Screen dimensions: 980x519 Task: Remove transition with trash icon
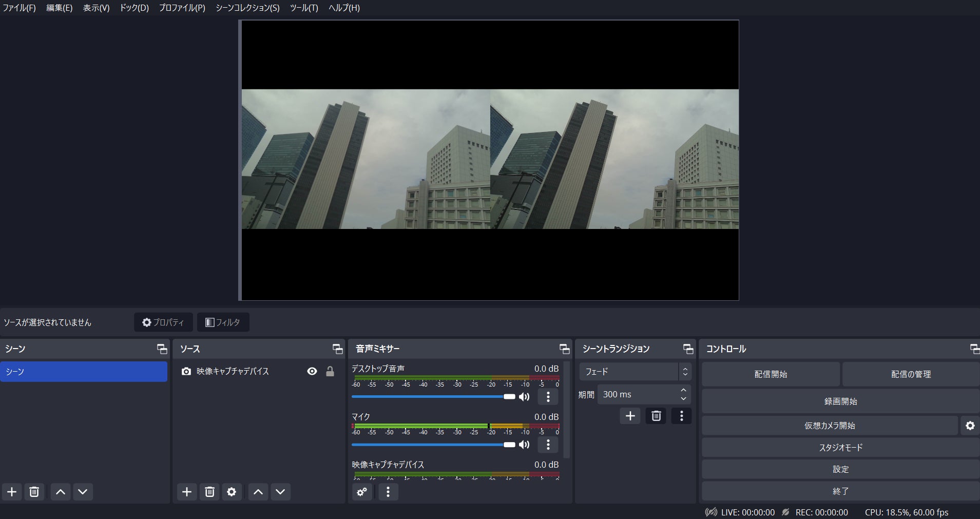656,416
